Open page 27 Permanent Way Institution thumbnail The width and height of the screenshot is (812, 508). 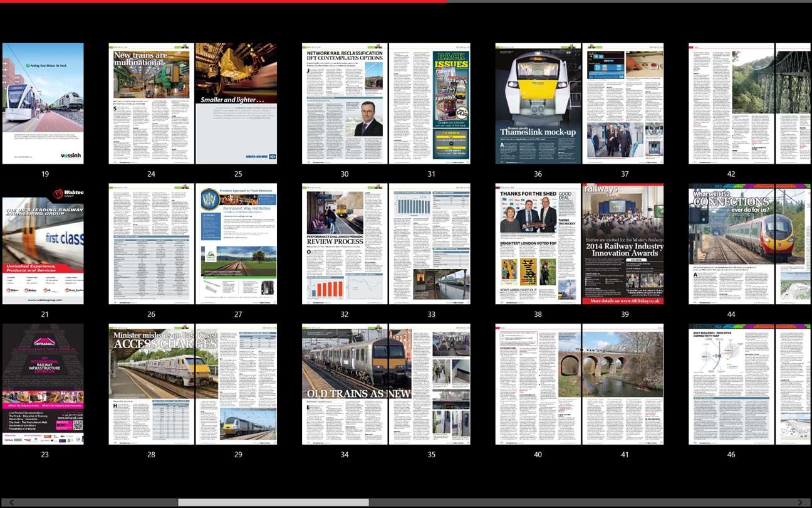coord(236,244)
